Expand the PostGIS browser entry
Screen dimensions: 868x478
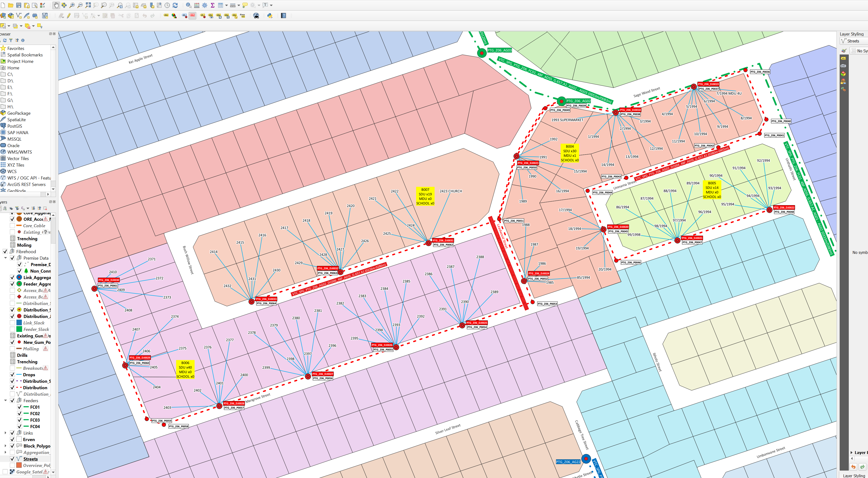pos(14,126)
